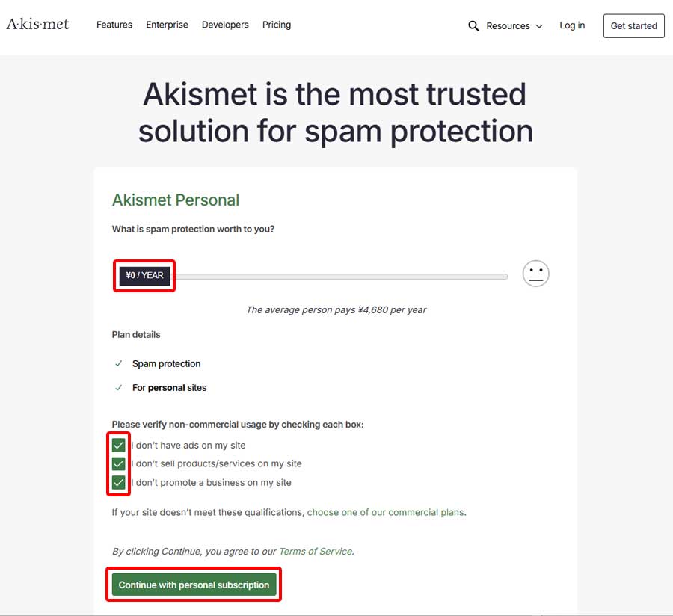Click the ¥0 / YEAR slider handle
This screenshot has width=673, height=616.
[144, 276]
